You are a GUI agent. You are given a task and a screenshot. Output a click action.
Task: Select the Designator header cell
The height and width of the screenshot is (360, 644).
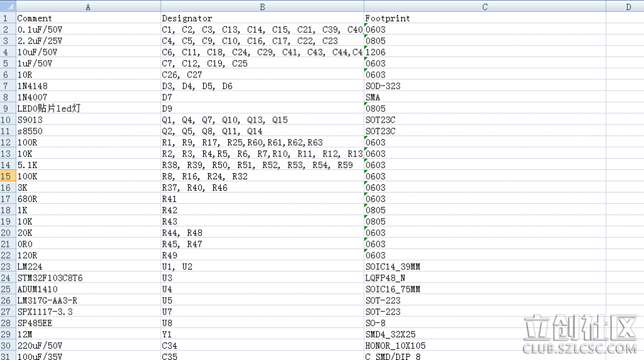262,18
